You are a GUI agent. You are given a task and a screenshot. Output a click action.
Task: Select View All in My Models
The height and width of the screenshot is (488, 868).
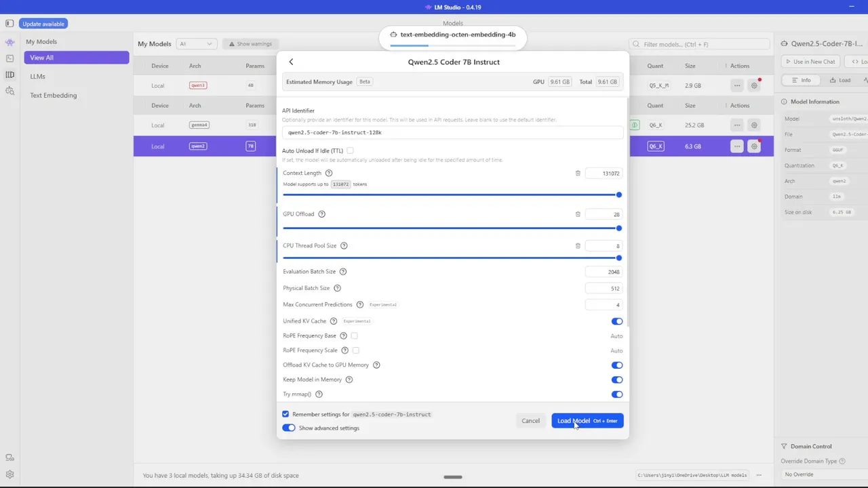click(x=77, y=58)
